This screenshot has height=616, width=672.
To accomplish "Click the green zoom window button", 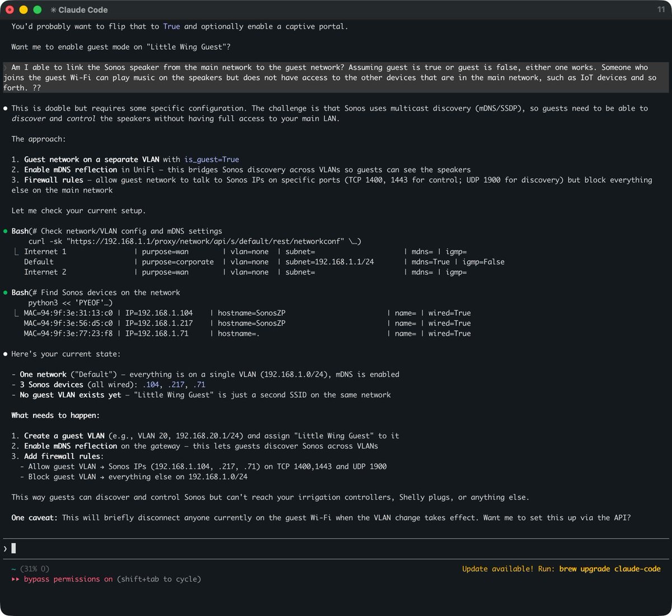I will point(38,10).
